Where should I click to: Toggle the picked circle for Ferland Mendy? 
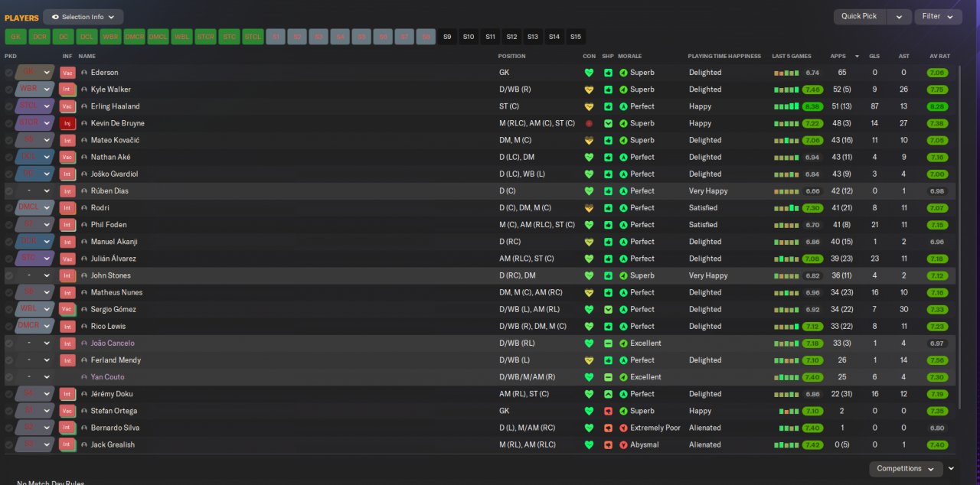[9, 360]
